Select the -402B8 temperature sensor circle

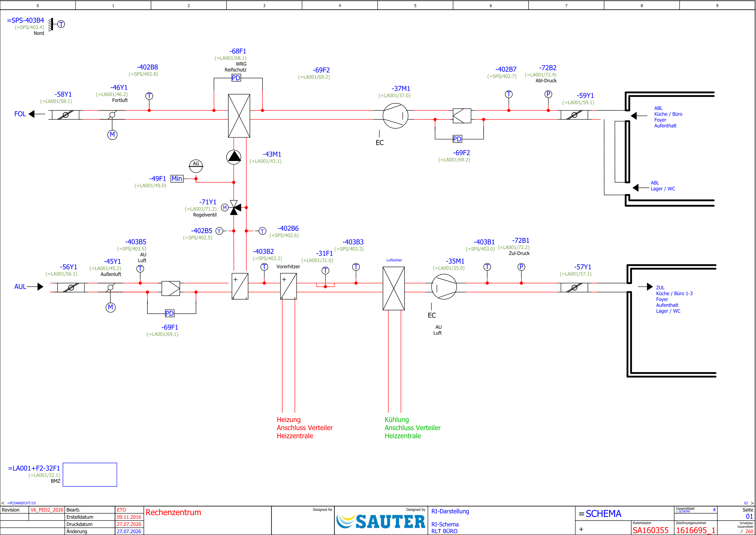point(149,96)
